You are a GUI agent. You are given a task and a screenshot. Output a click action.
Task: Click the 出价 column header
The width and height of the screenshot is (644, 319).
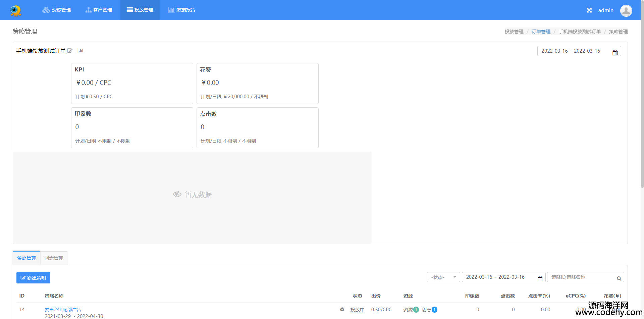click(x=376, y=296)
